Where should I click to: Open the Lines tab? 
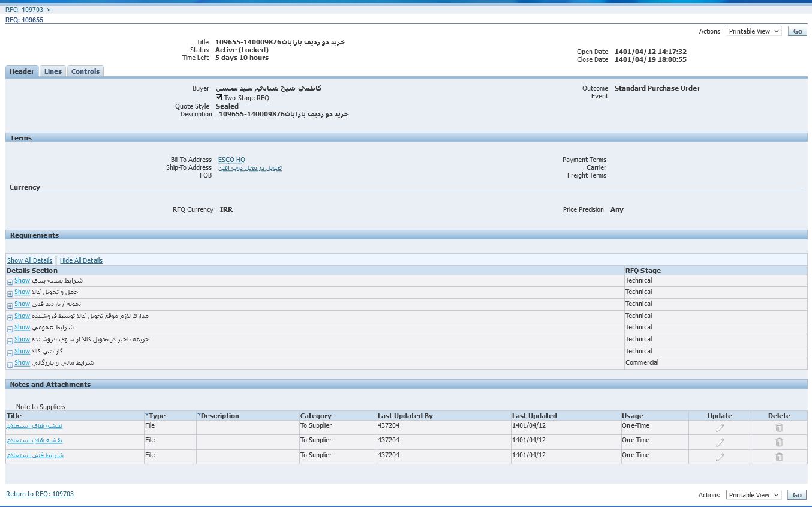(x=53, y=71)
